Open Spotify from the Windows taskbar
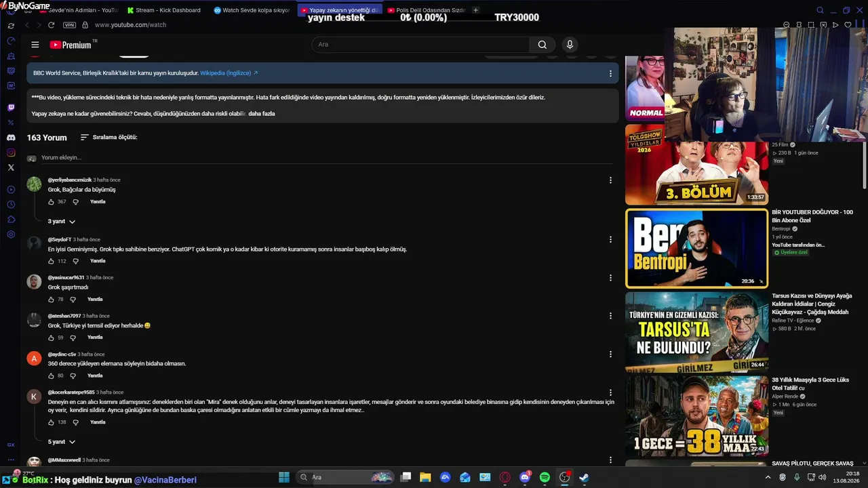This screenshot has width=868, height=488. click(545, 477)
